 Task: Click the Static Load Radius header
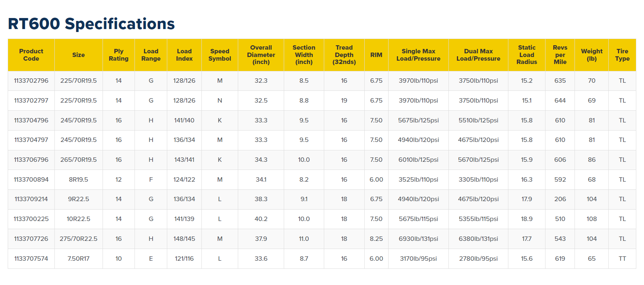527,55
